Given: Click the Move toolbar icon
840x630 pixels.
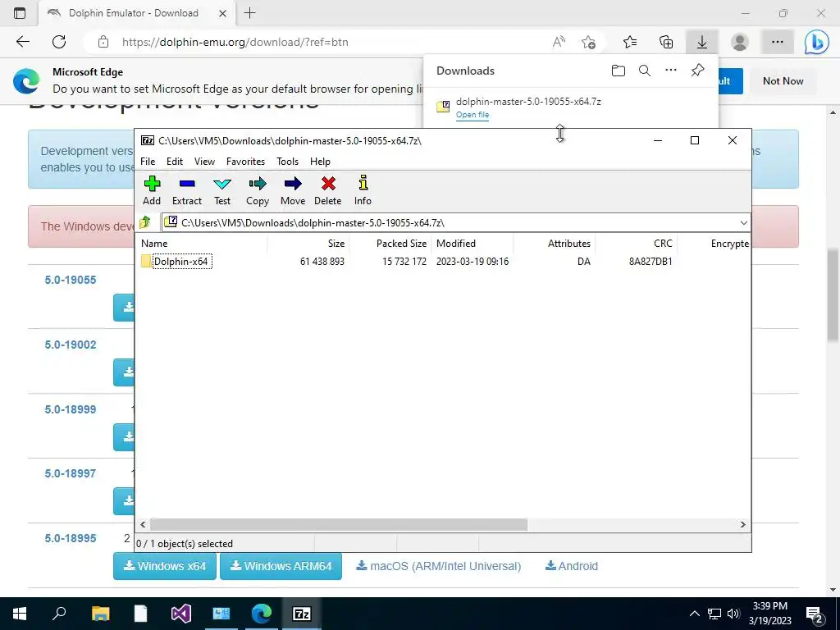Looking at the screenshot, I should point(293,190).
